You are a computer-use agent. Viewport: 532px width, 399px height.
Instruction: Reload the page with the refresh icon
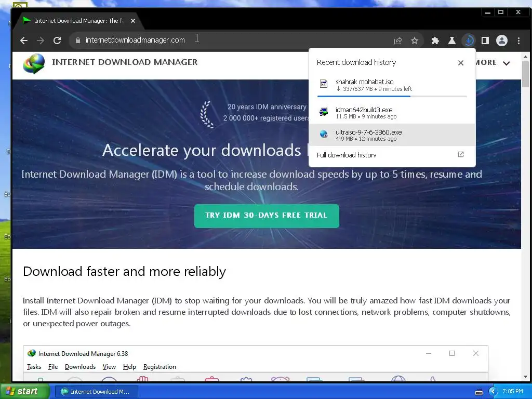coord(57,41)
